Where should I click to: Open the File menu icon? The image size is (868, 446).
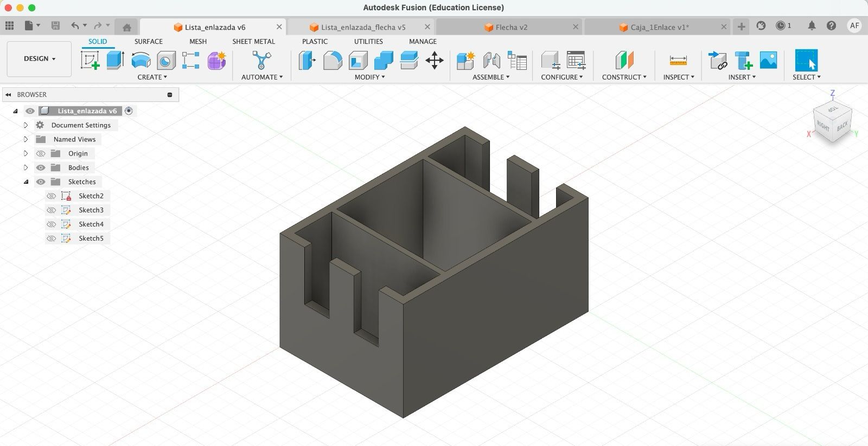(32, 25)
